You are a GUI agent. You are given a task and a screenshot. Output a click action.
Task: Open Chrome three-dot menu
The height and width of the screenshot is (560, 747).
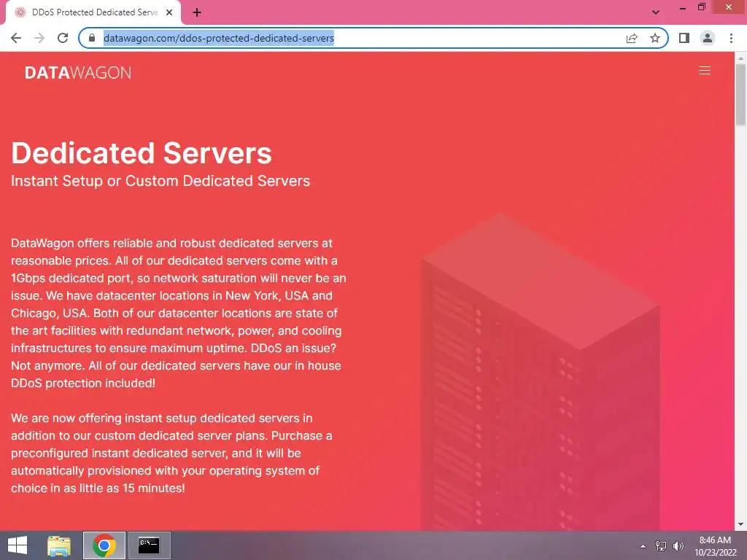coord(731,38)
